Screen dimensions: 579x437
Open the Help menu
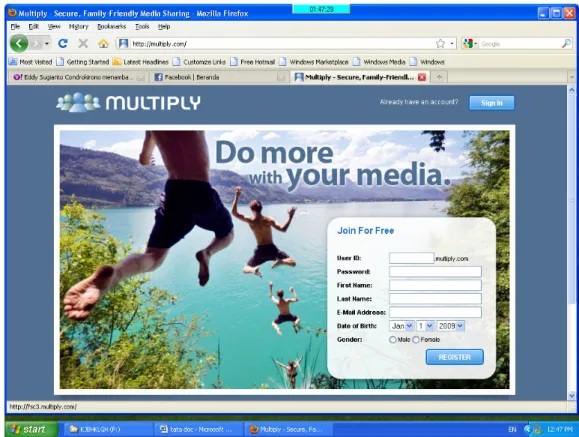164,27
